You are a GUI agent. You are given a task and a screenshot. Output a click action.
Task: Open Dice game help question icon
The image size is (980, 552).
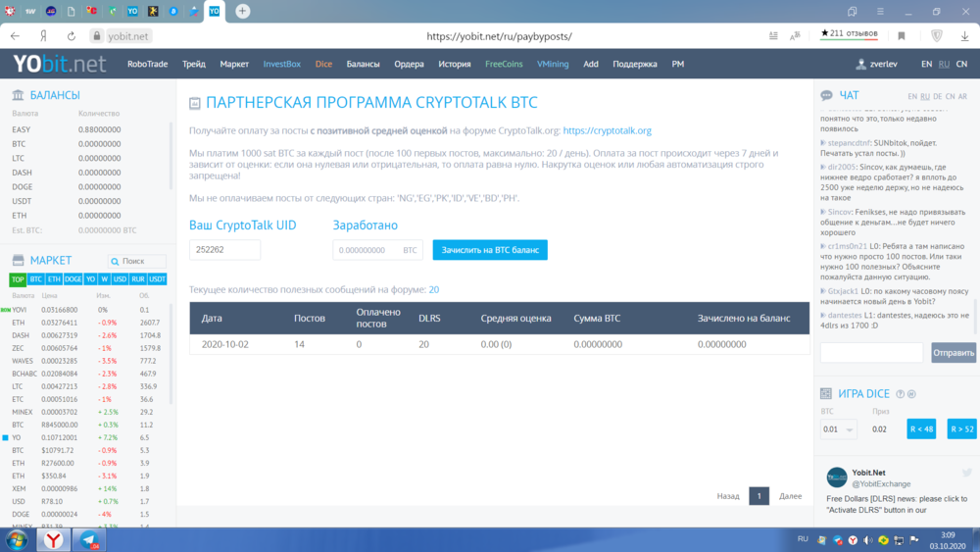(900, 394)
